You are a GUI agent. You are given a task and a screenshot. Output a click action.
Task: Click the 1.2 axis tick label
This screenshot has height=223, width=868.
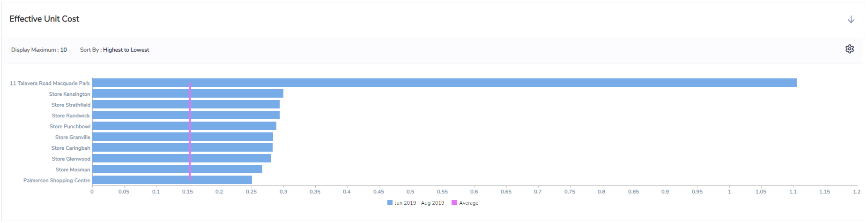coord(856,192)
